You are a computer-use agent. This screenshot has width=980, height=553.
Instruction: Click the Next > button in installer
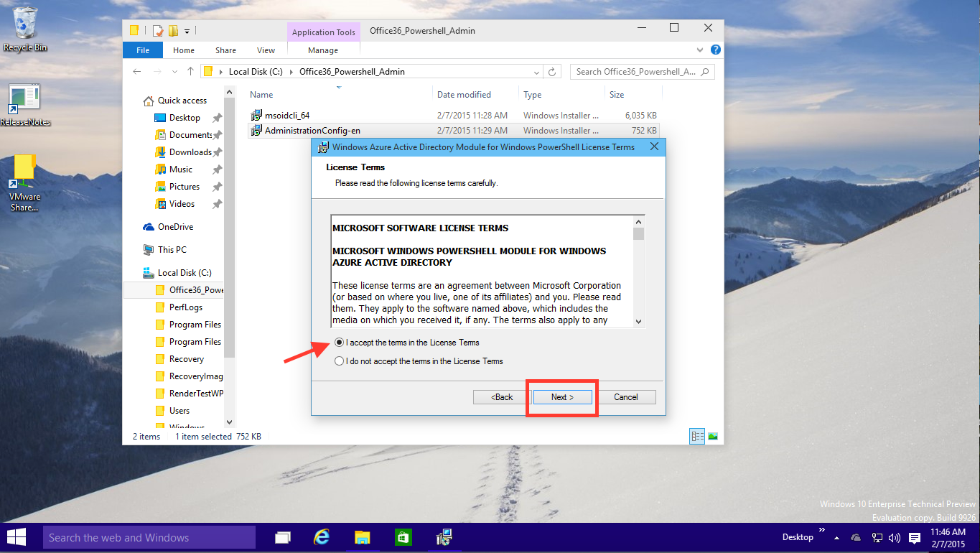pyautogui.click(x=562, y=397)
